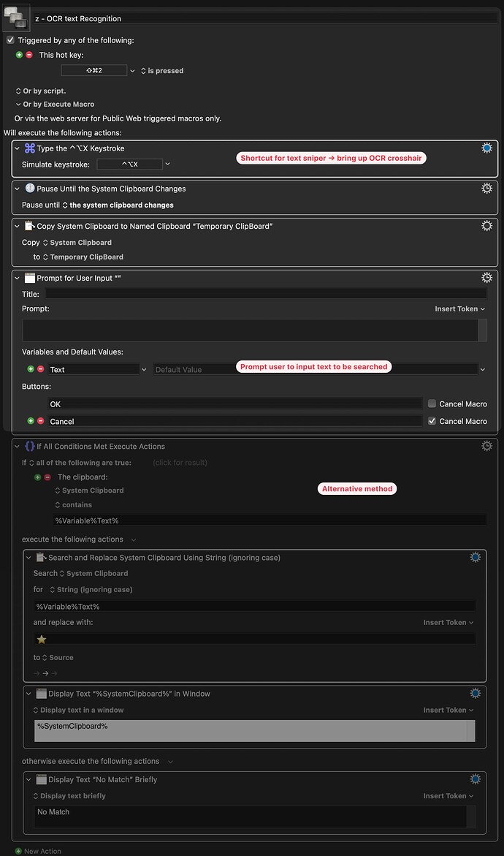Open gear menu of the Pause Until action
This screenshot has height=856, width=504.
coord(487,189)
